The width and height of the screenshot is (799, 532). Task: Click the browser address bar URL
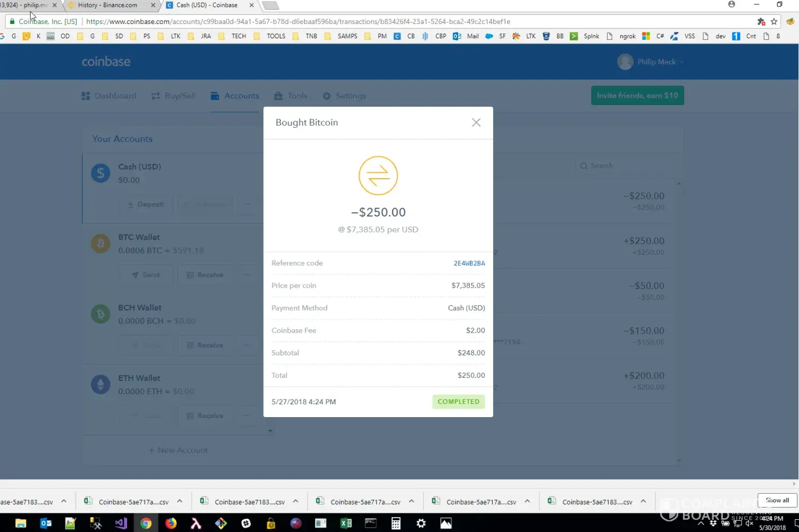coord(298,22)
